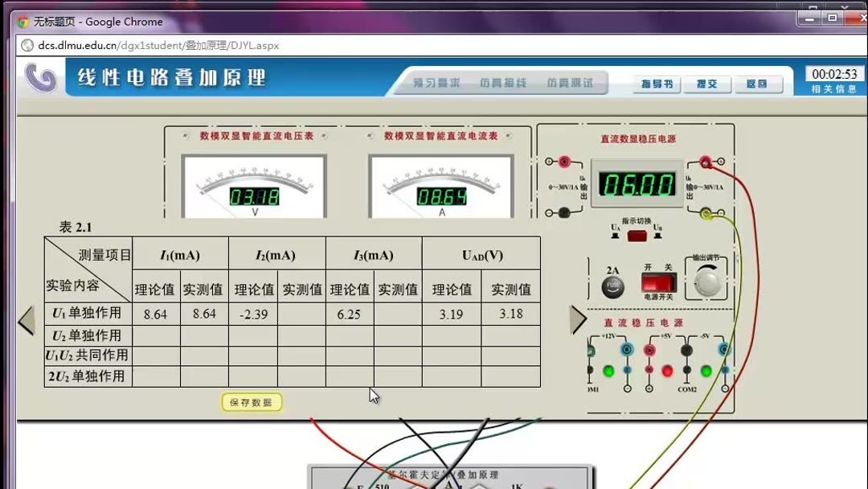Image resolution: width=868 pixels, height=489 pixels.
Task: Collapse via the left-side arrow
Action: tap(27, 318)
